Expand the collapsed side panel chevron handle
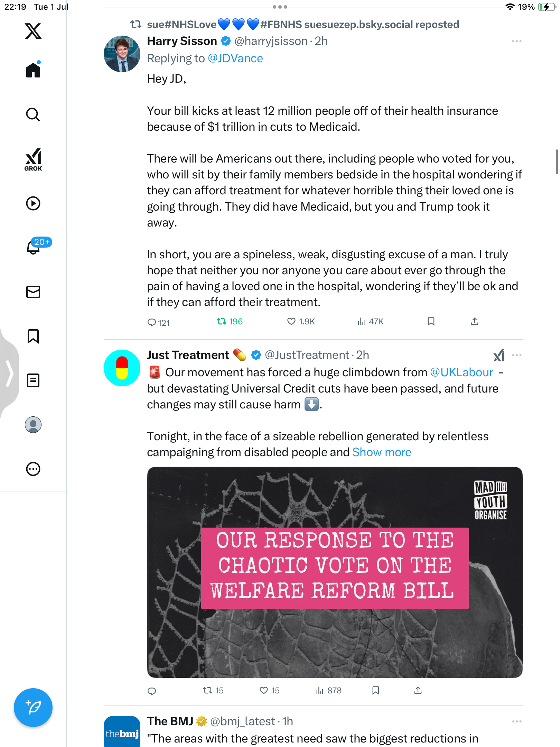Image resolution: width=560 pixels, height=747 pixels. click(9, 373)
